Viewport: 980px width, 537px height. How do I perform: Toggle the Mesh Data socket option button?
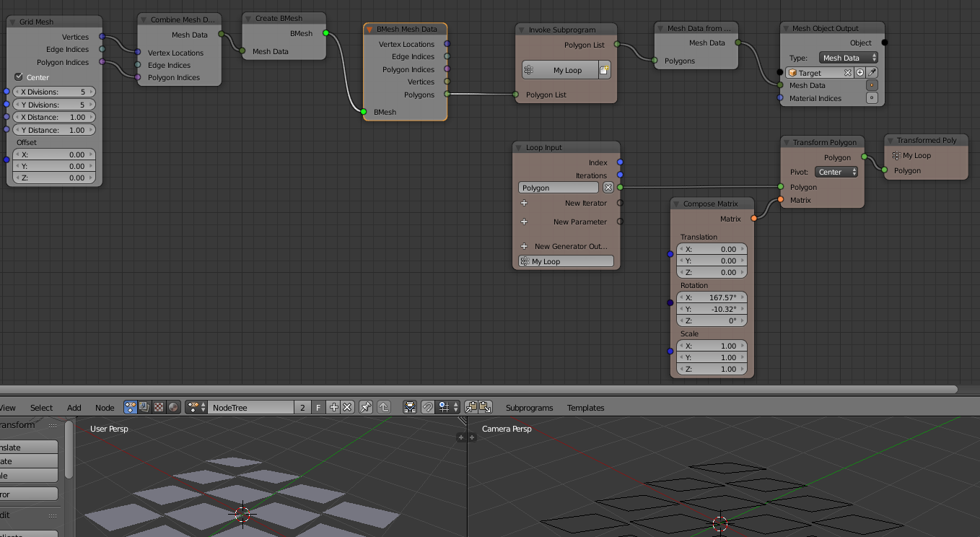(x=872, y=85)
